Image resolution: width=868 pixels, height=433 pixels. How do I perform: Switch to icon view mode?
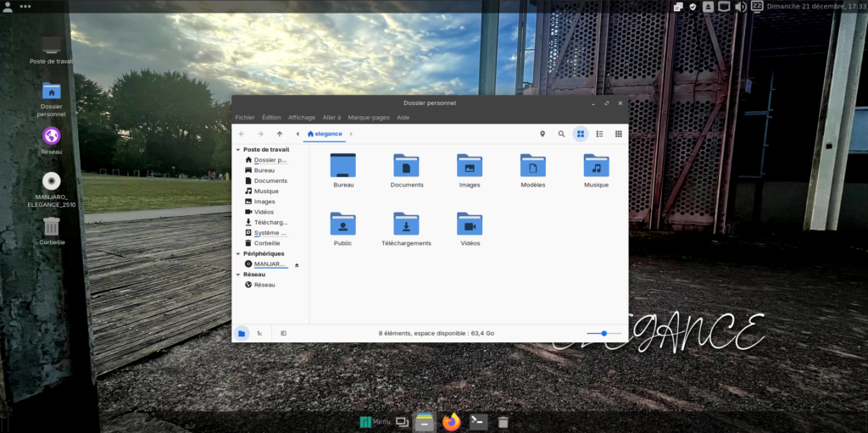pos(580,134)
